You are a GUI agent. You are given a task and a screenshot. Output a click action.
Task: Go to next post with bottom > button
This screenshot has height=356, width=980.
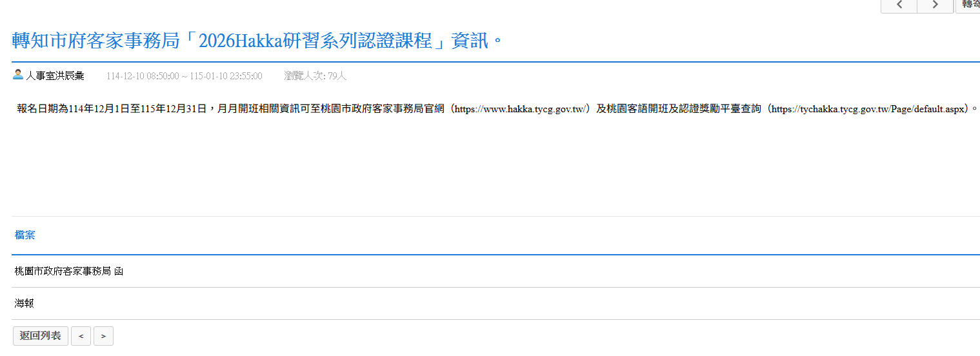click(x=103, y=336)
